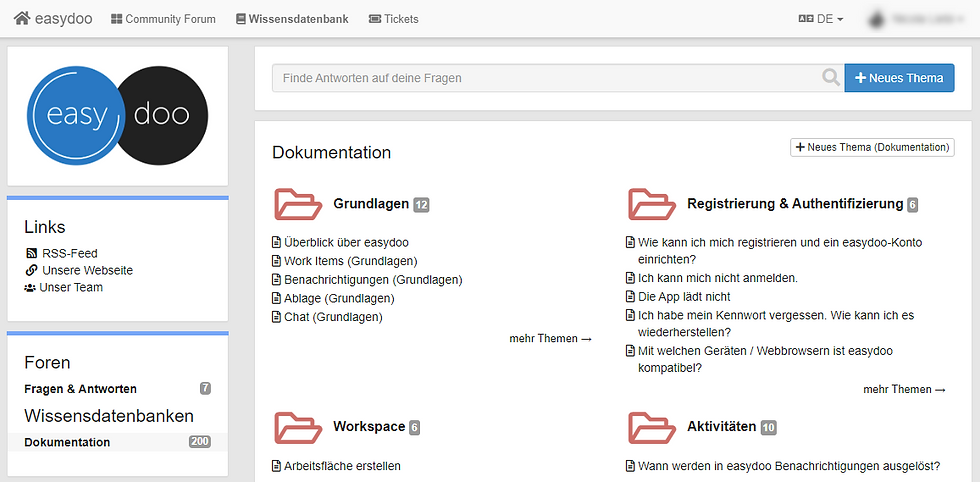Open article 'Wann werden in easydoo Benachrichtigungen ausgelöst'
Screen dimensions: 980x482
(x=789, y=466)
